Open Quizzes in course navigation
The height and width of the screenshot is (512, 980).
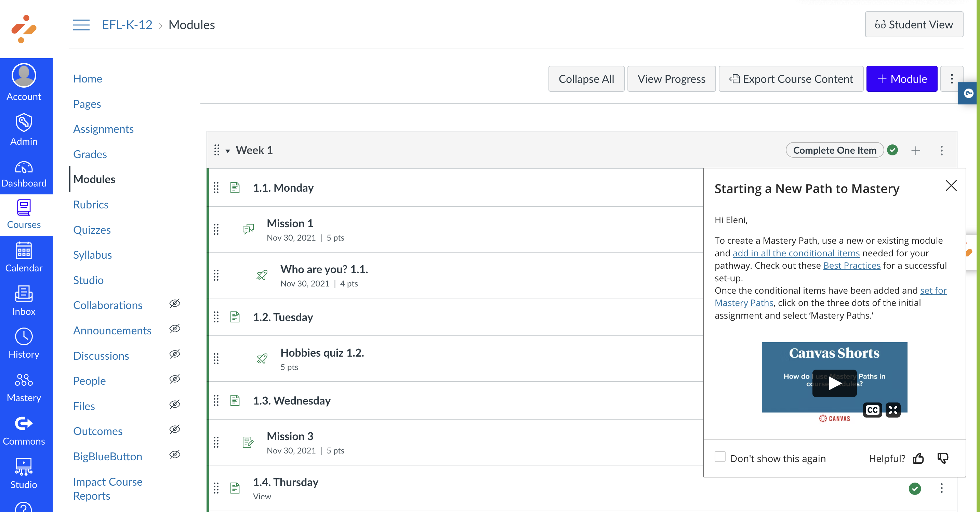(92, 230)
